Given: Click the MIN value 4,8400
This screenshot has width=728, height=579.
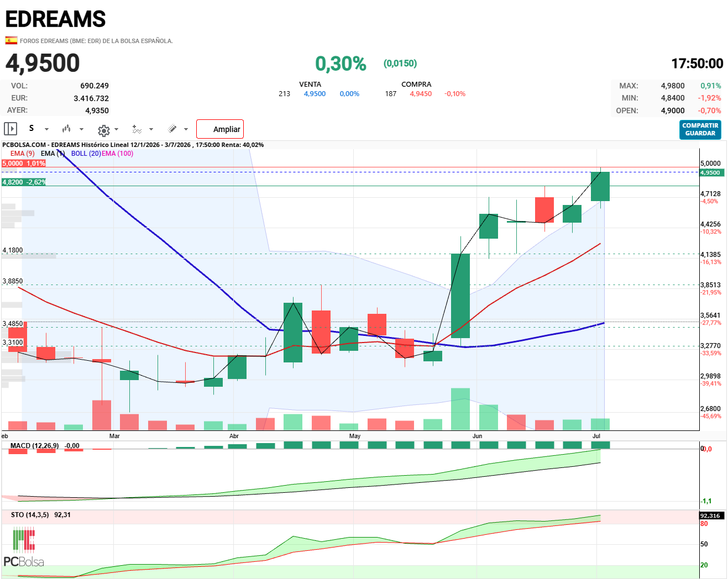Looking at the screenshot, I should pos(673,98).
